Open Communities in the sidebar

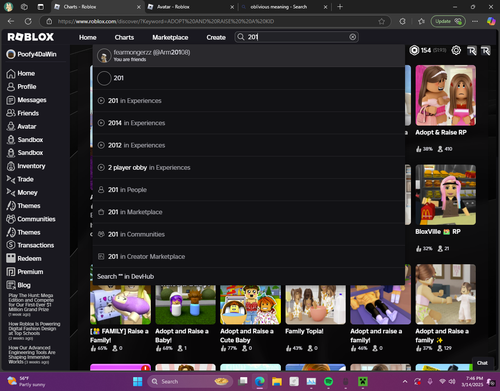[x=31, y=219]
